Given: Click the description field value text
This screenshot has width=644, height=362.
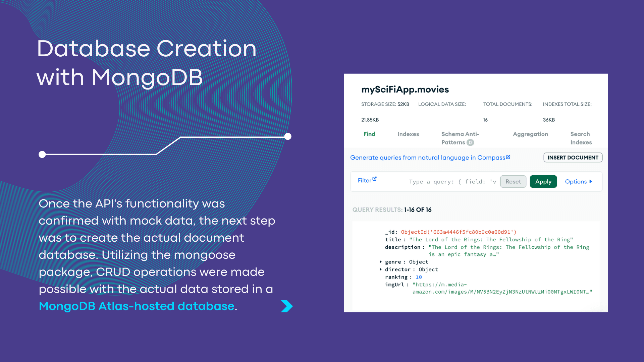Looking at the screenshot, I should tap(509, 251).
